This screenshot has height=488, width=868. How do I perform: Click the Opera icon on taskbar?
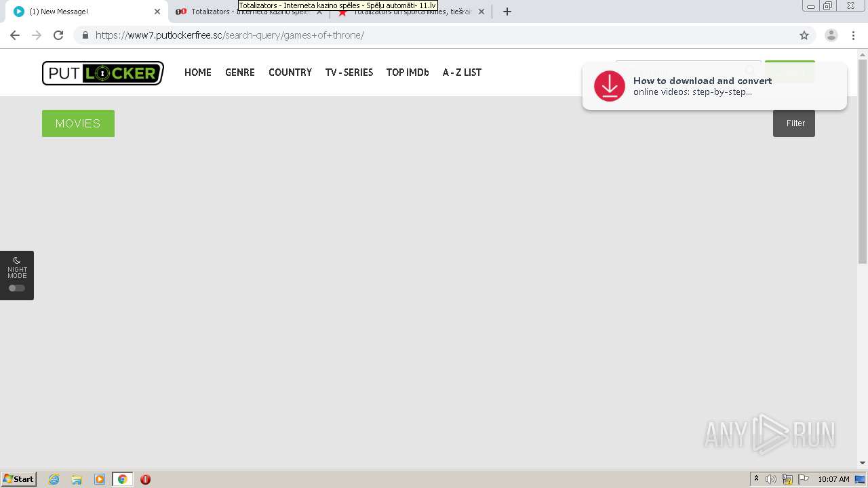145,479
